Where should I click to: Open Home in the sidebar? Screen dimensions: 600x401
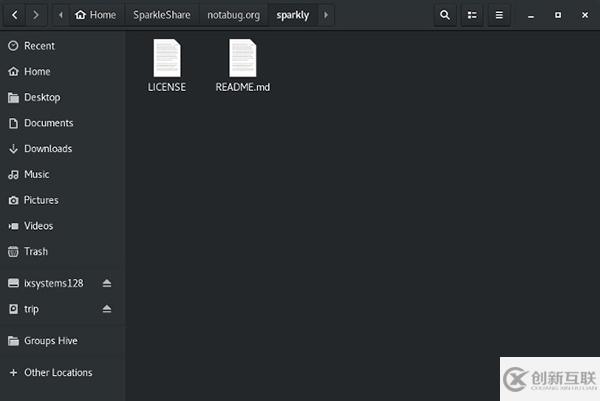click(62, 72)
